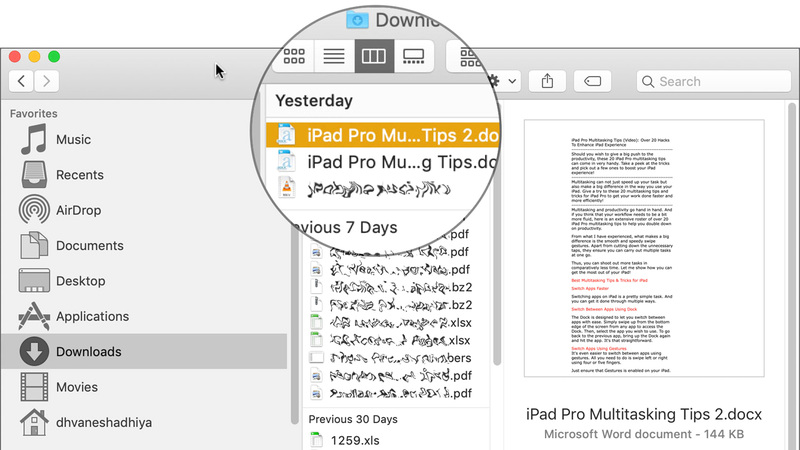The width and height of the screenshot is (800, 450).
Task: Open the Action gear dropdown
Action: click(x=502, y=81)
